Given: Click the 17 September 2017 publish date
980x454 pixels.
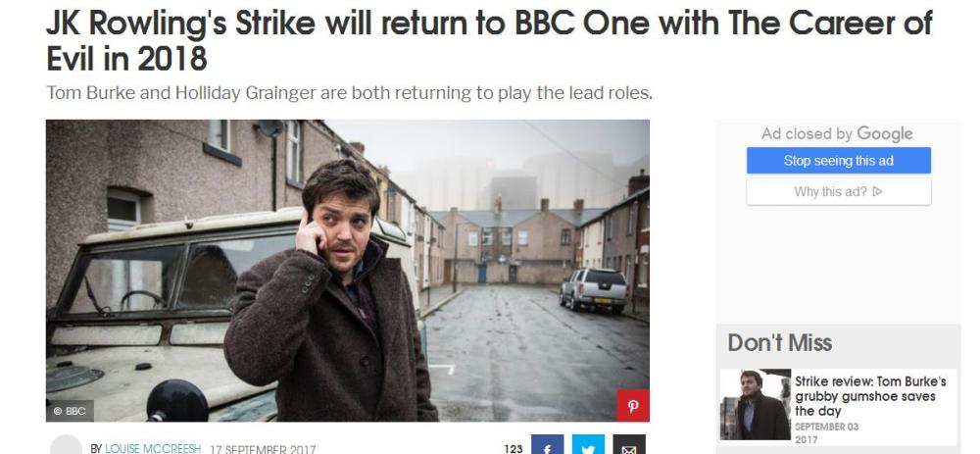Looking at the screenshot, I should tap(263, 449).
